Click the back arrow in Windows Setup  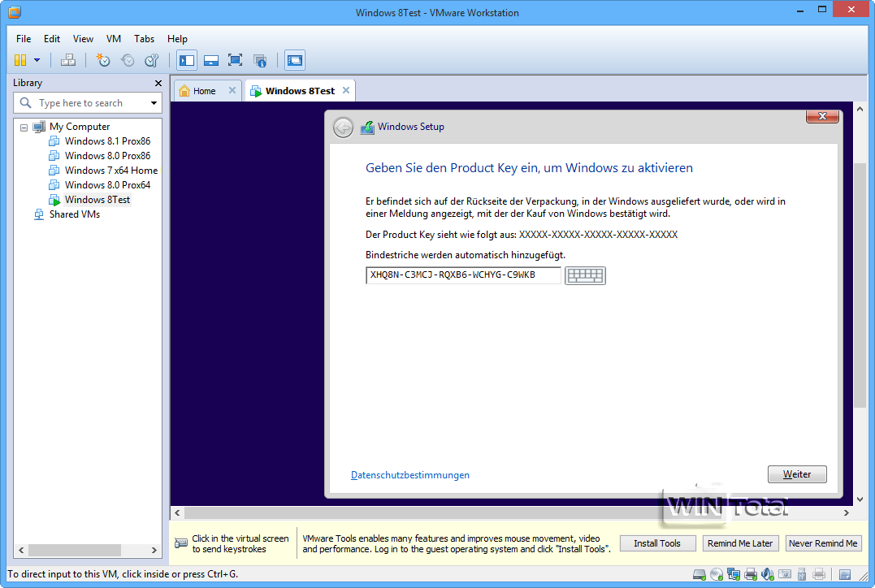coord(343,128)
